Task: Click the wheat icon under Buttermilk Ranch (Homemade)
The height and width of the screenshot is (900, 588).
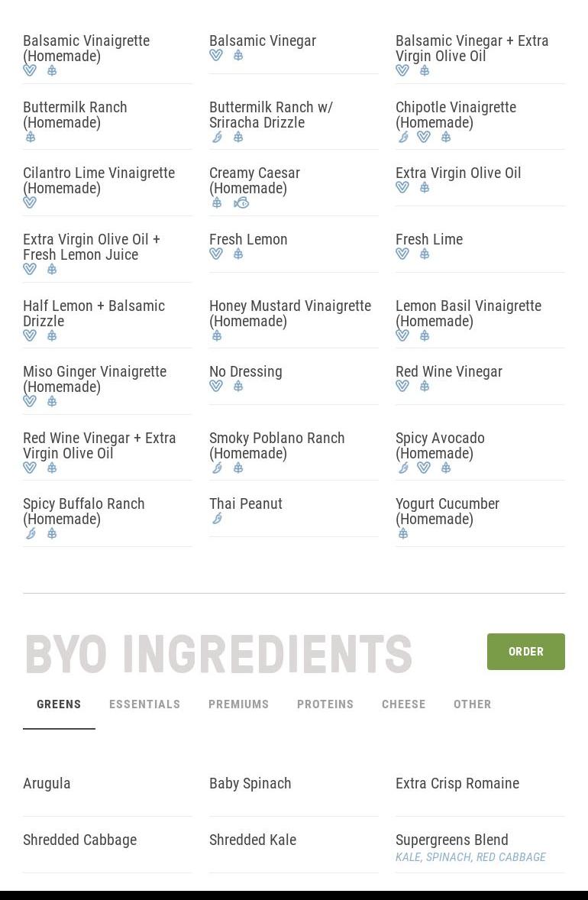Action: pyautogui.click(x=31, y=138)
